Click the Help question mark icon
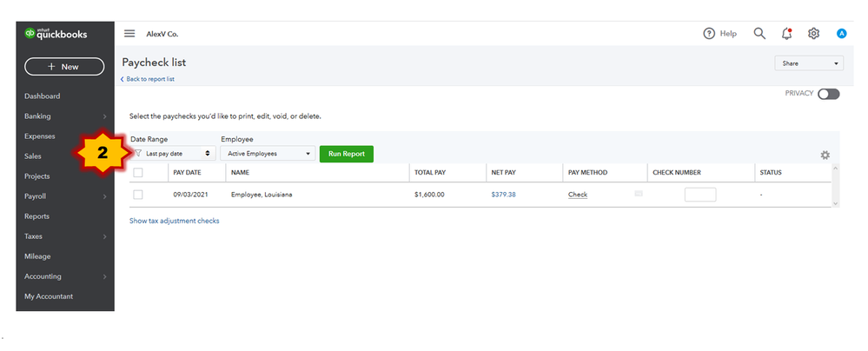 pyautogui.click(x=709, y=34)
